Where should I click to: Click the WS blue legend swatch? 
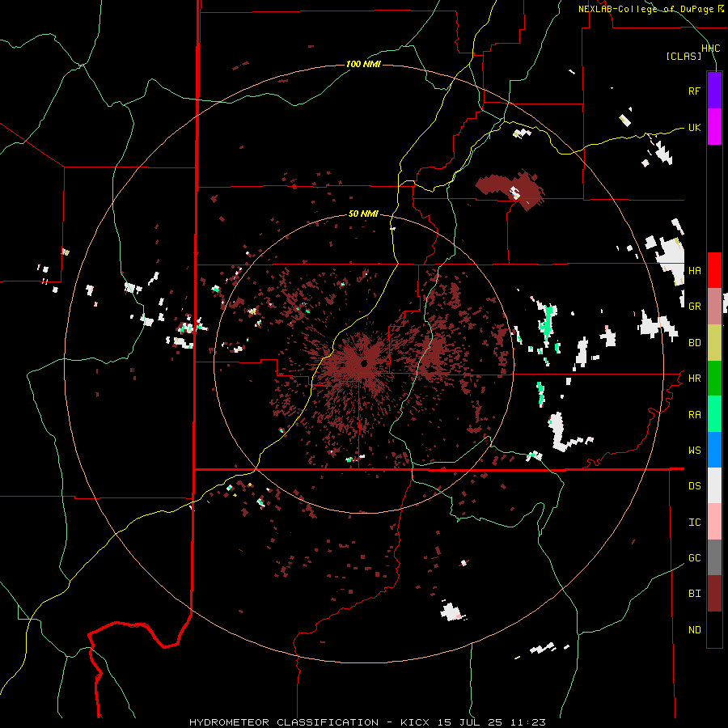(x=714, y=450)
